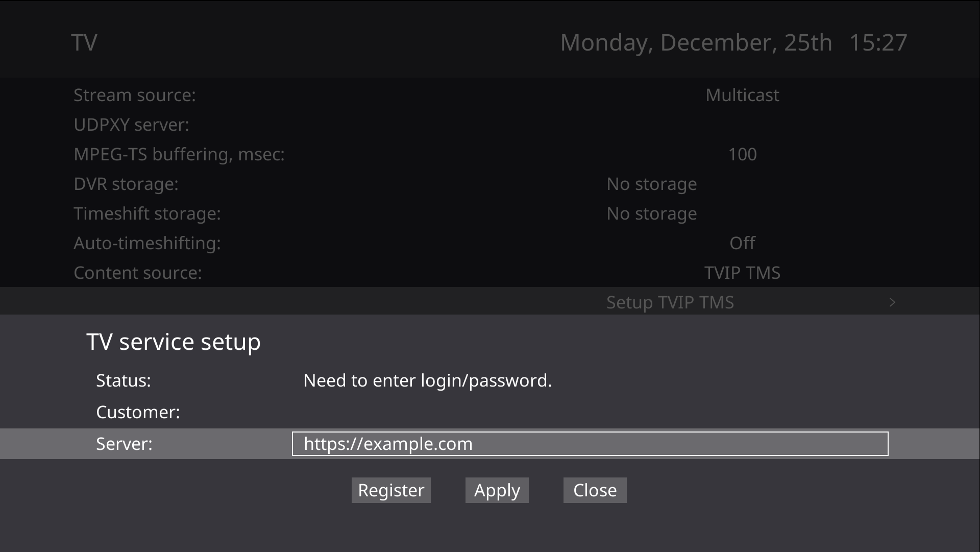Change Timeshift storage No storage option
Viewport: 980px width, 552px height.
(x=651, y=213)
